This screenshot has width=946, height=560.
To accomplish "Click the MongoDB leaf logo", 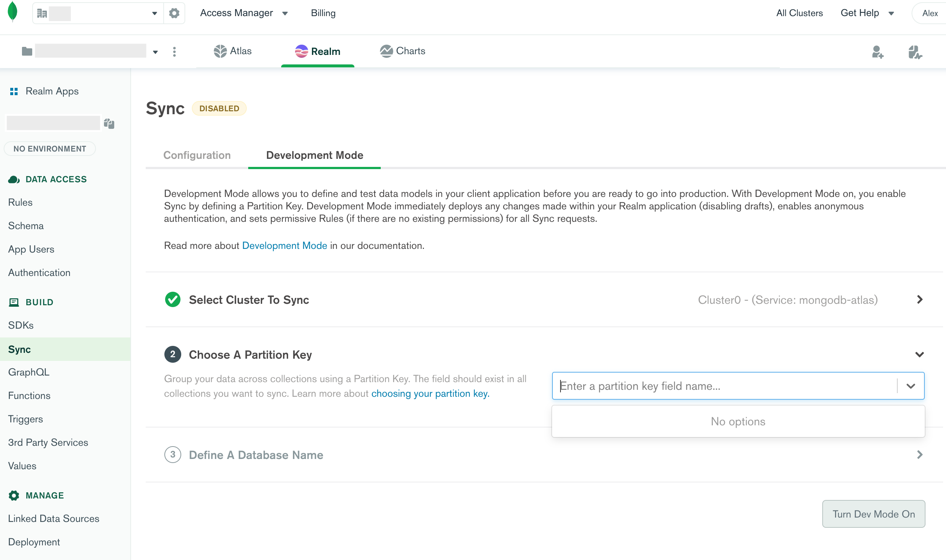I will [x=12, y=11].
